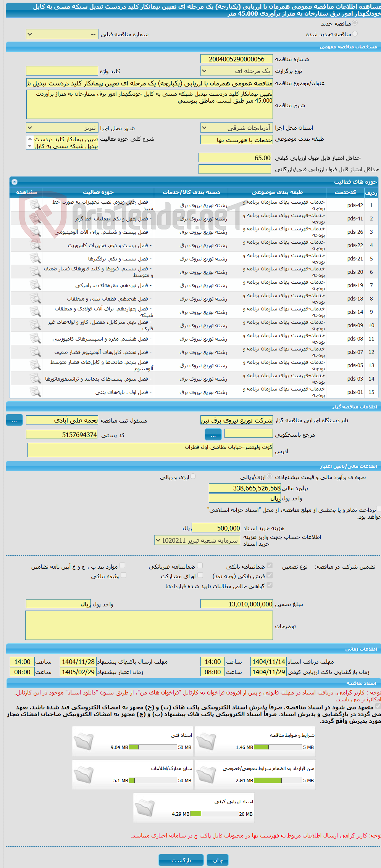Click کلید واژه input field
The image size is (381, 868).
coord(62,71)
